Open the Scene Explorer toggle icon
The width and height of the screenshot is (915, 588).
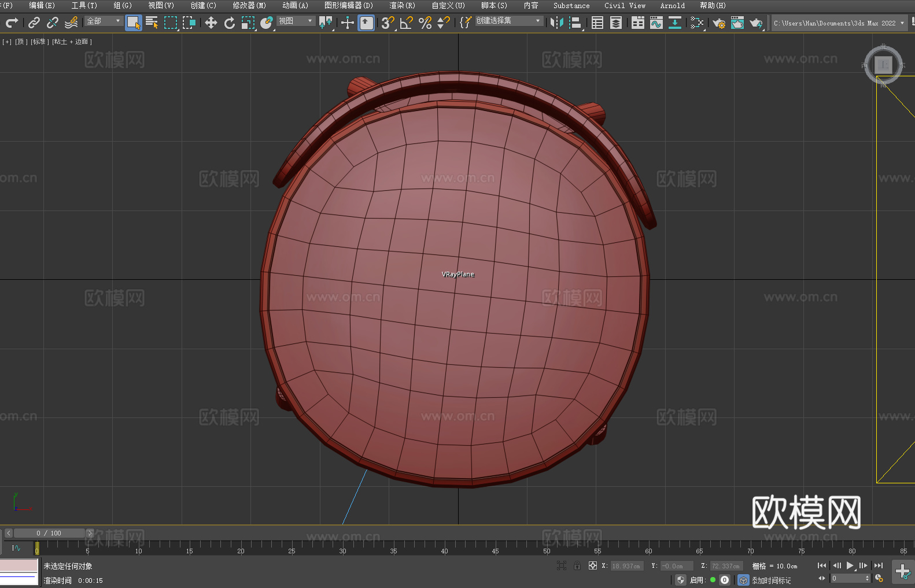point(597,23)
